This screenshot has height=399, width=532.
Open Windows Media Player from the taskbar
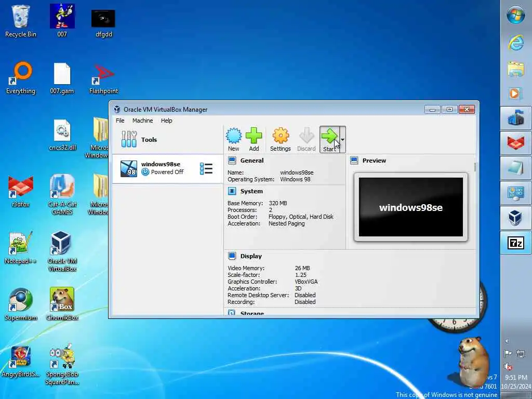tap(515, 94)
